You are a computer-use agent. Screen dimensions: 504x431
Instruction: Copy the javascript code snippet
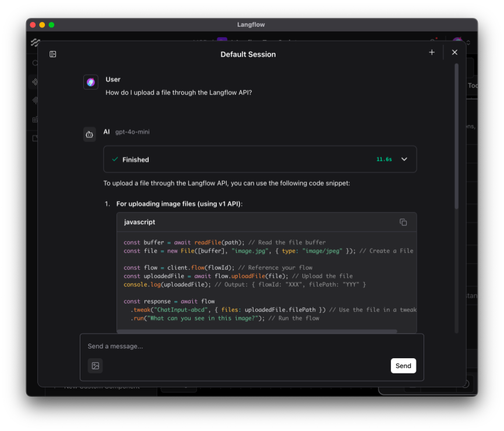coord(403,222)
